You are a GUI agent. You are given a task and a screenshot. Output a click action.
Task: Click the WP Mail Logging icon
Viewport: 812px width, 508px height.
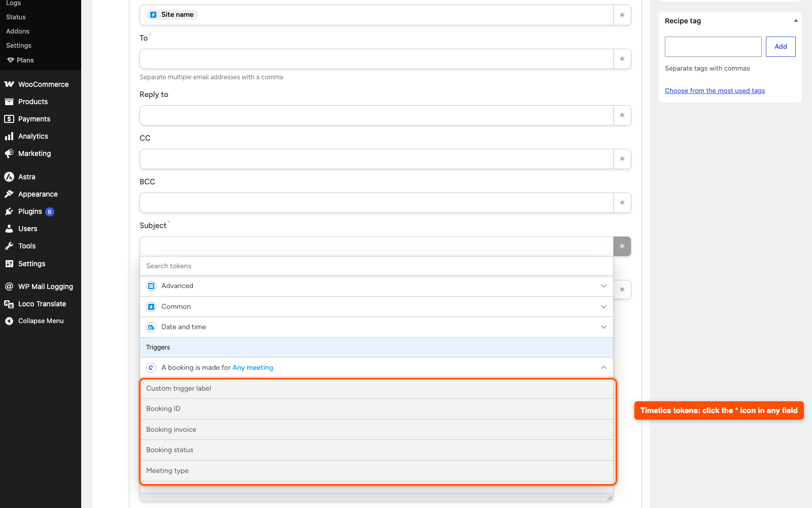[x=9, y=287]
